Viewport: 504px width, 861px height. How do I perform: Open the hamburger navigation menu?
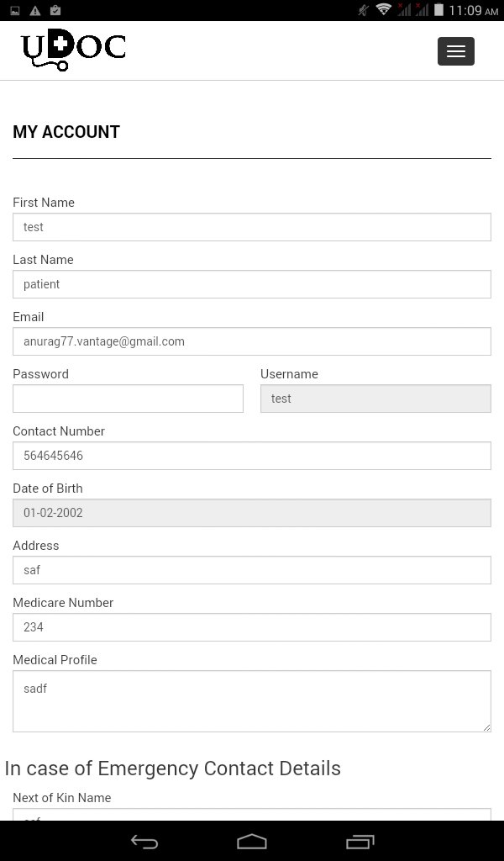[x=456, y=51]
